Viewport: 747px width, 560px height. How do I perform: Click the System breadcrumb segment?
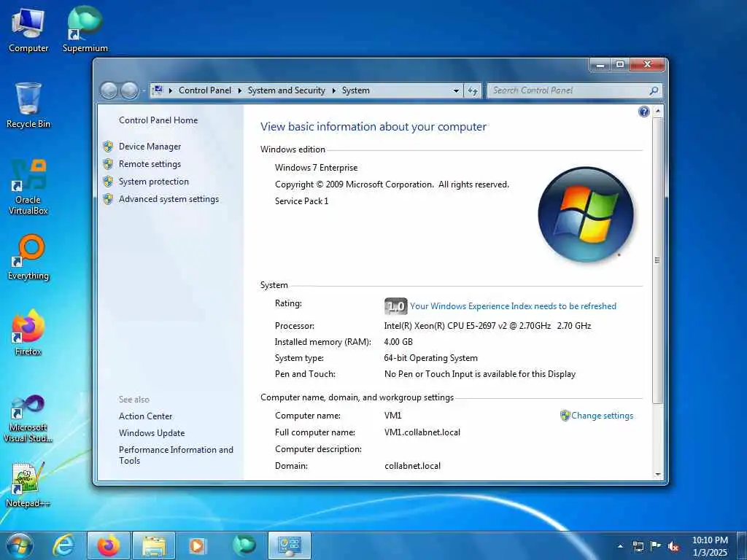tap(355, 90)
